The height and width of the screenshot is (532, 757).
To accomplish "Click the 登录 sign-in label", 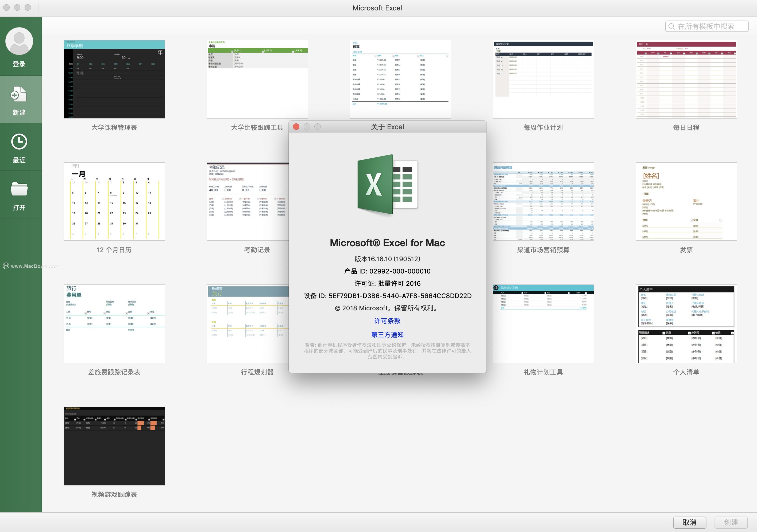I will pyautogui.click(x=19, y=64).
